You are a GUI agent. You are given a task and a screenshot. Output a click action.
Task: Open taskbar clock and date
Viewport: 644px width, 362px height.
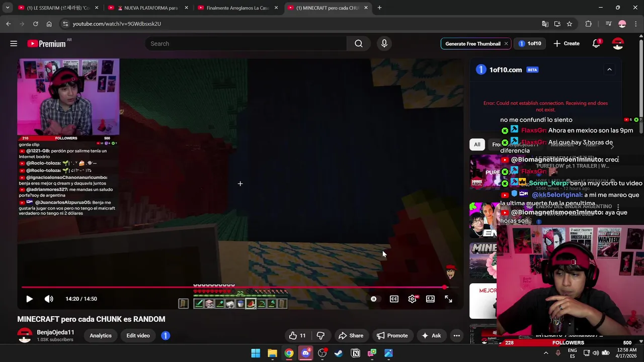coord(626,353)
